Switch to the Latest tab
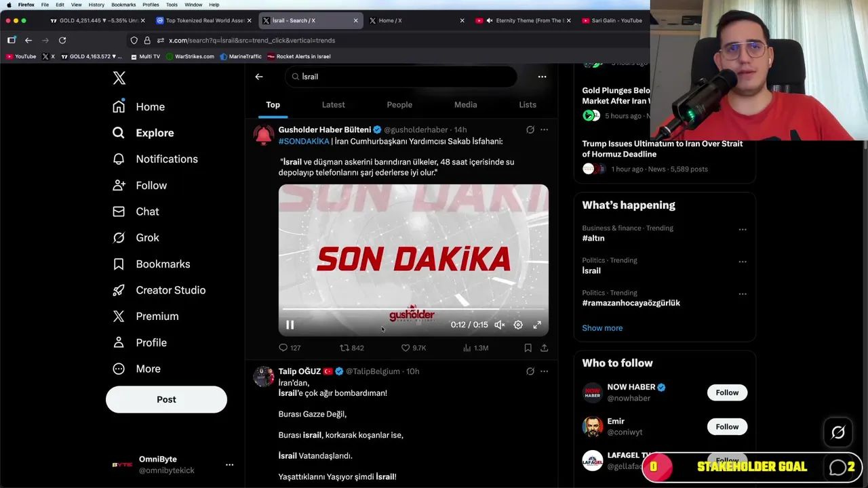The image size is (868, 488). [x=333, y=105]
